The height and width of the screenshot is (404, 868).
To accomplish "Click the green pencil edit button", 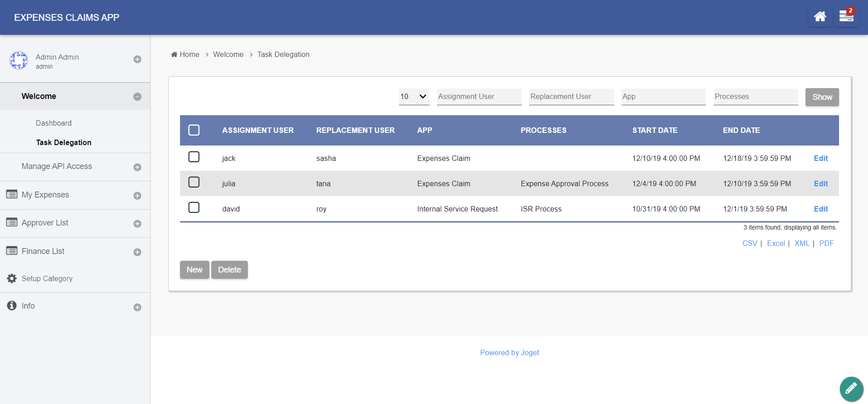I will (x=851, y=388).
